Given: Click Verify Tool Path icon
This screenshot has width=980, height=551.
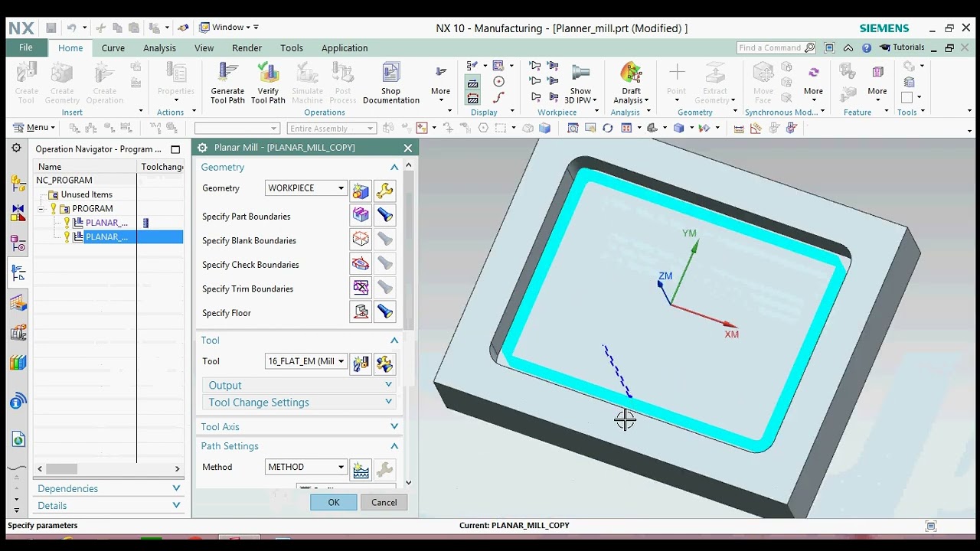Looking at the screenshot, I should (x=268, y=83).
